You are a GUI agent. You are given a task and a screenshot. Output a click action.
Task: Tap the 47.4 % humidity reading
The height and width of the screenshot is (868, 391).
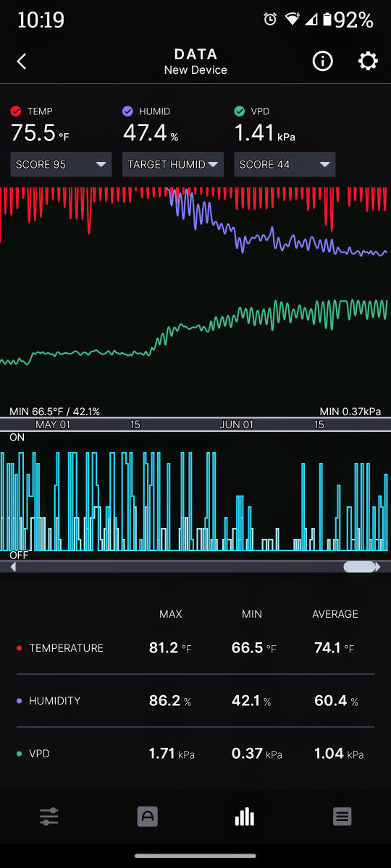click(151, 134)
